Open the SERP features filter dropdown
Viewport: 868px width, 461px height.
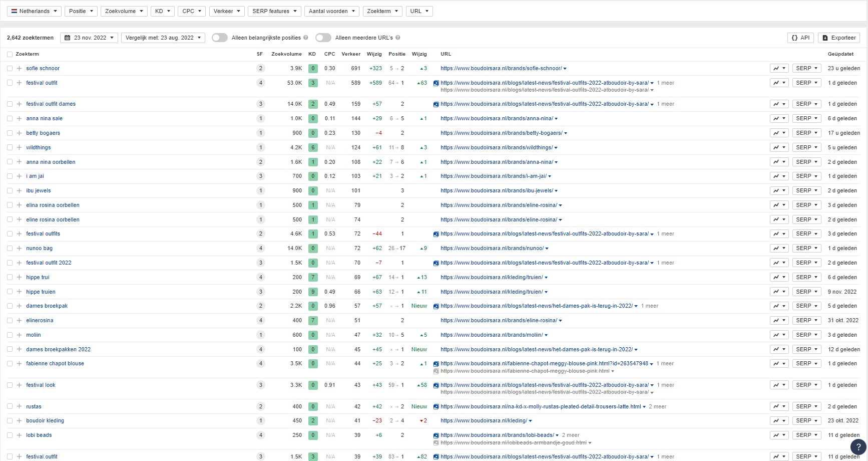pyautogui.click(x=274, y=11)
